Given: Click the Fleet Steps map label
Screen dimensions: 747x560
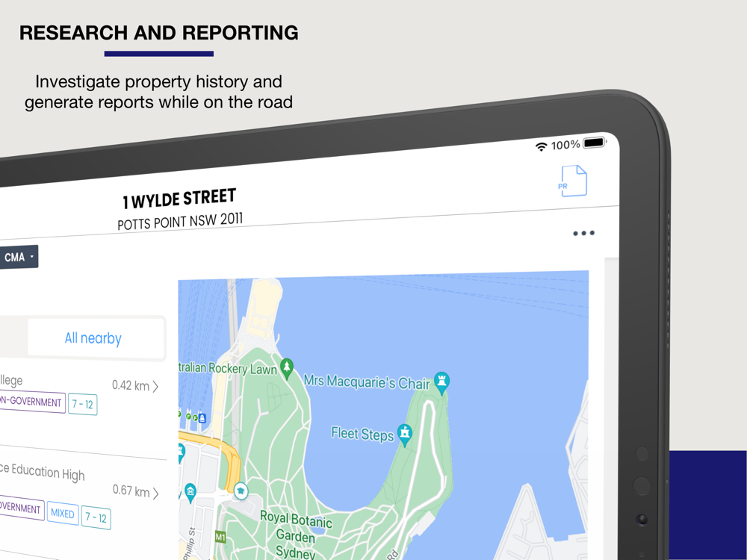Looking at the screenshot, I should point(362,434).
